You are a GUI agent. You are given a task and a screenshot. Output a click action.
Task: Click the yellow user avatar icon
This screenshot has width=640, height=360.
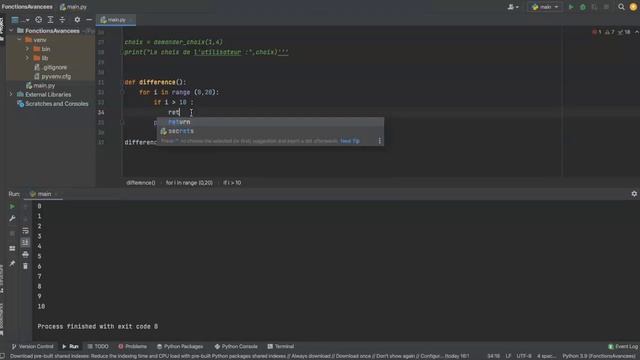pos(633,7)
